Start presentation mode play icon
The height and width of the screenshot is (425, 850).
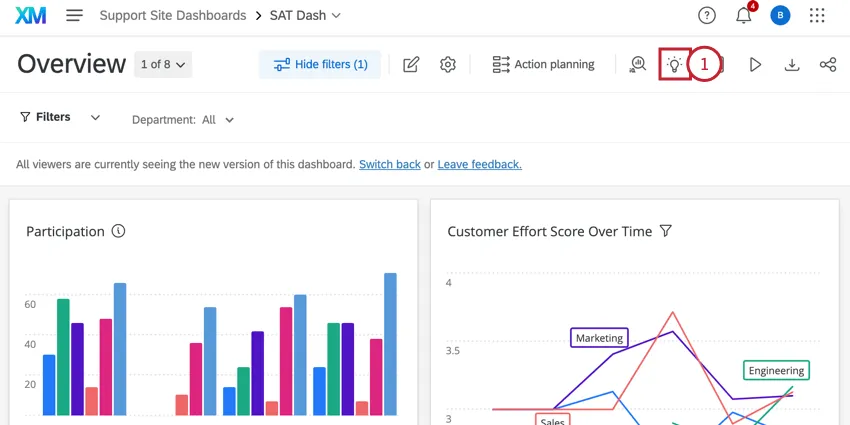pos(755,65)
